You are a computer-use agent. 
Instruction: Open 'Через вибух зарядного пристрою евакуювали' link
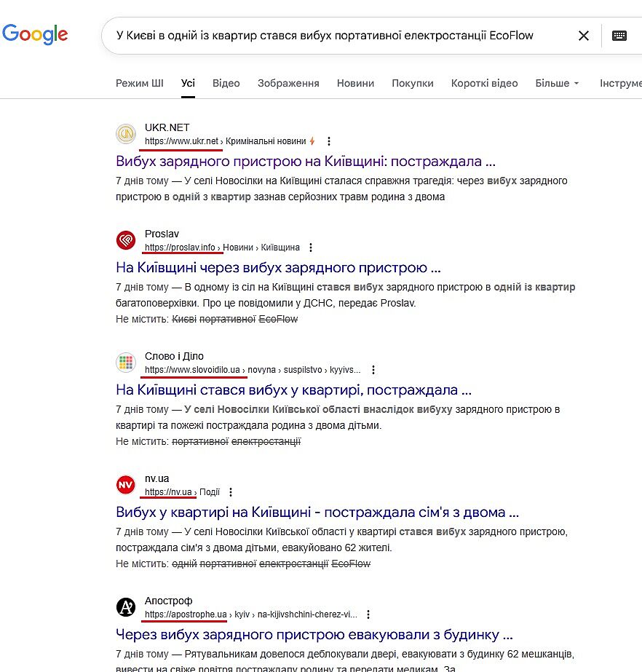point(314,634)
